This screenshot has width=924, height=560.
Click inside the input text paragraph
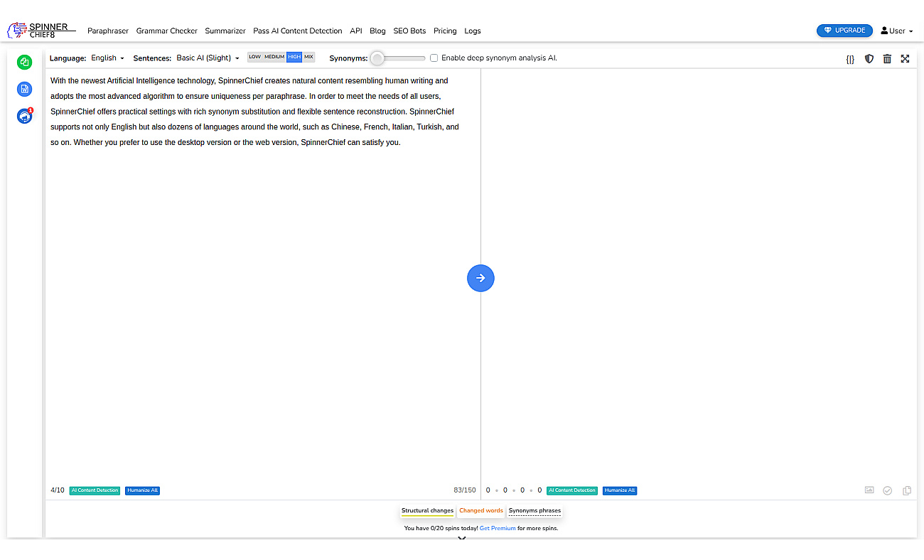pos(255,112)
